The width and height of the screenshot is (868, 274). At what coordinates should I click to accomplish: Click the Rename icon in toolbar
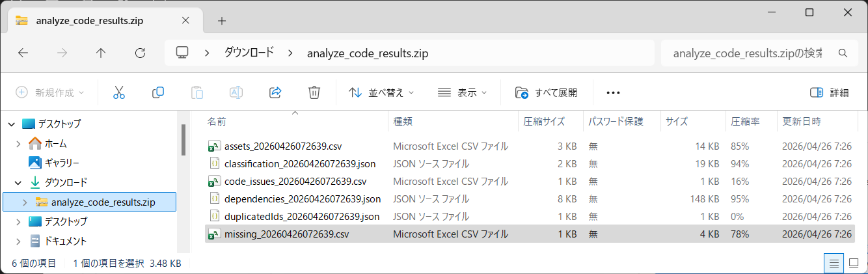(x=236, y=92)
